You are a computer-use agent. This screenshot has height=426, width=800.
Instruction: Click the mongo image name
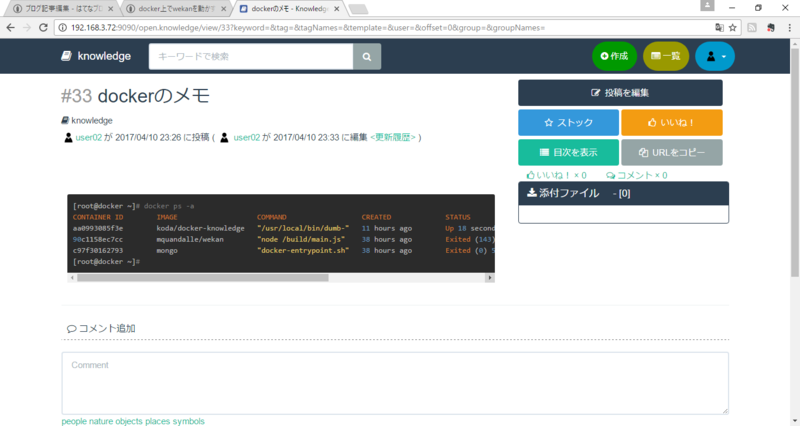167,250
